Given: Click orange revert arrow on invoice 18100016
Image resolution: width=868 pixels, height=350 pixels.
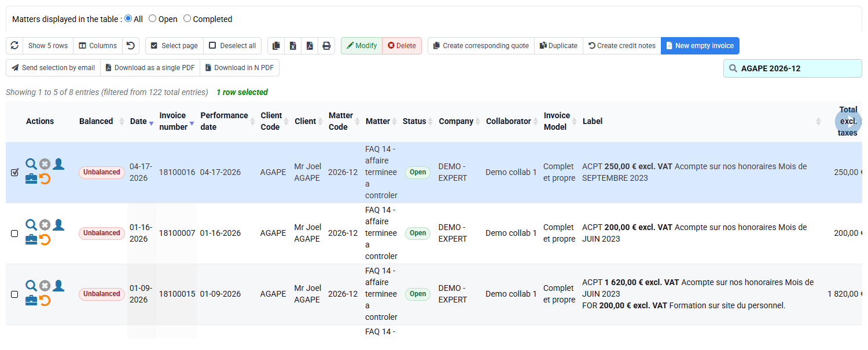Looking at the screenshot, I should point(45,179).
